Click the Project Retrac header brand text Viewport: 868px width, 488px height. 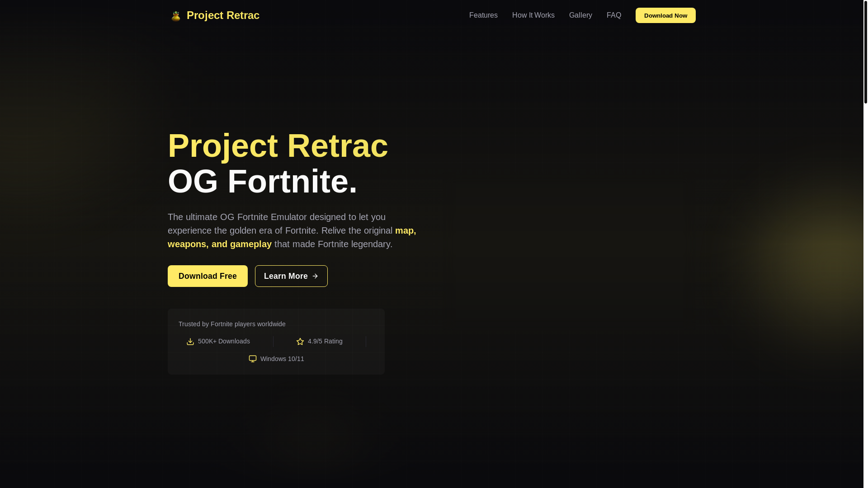223,15
